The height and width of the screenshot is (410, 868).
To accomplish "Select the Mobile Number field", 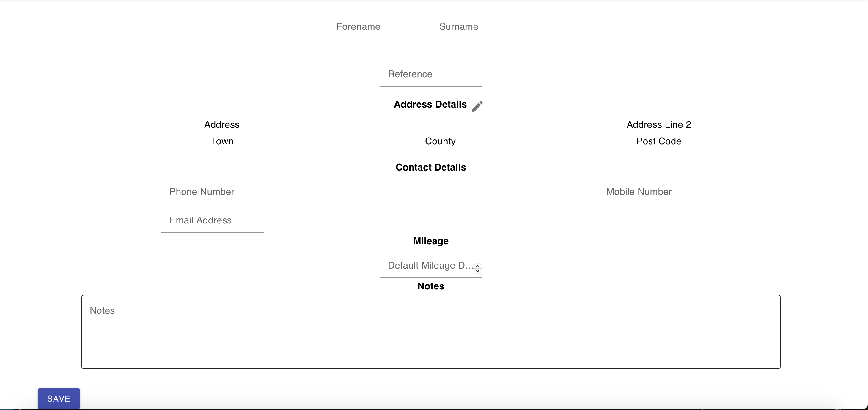I will (649, 192).
